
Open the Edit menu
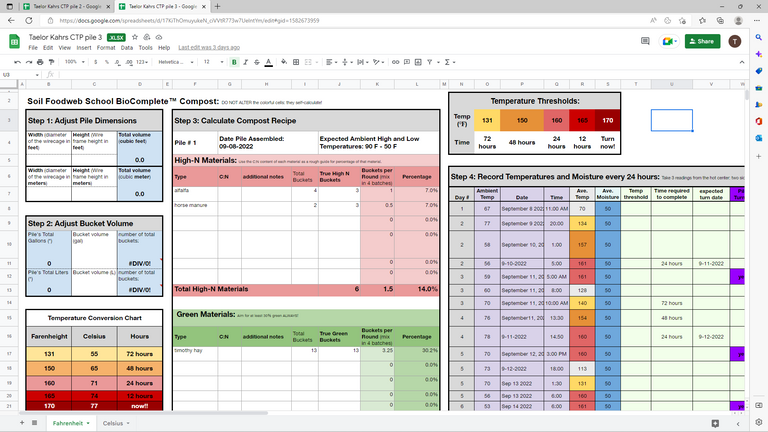[x=48, y=48]
